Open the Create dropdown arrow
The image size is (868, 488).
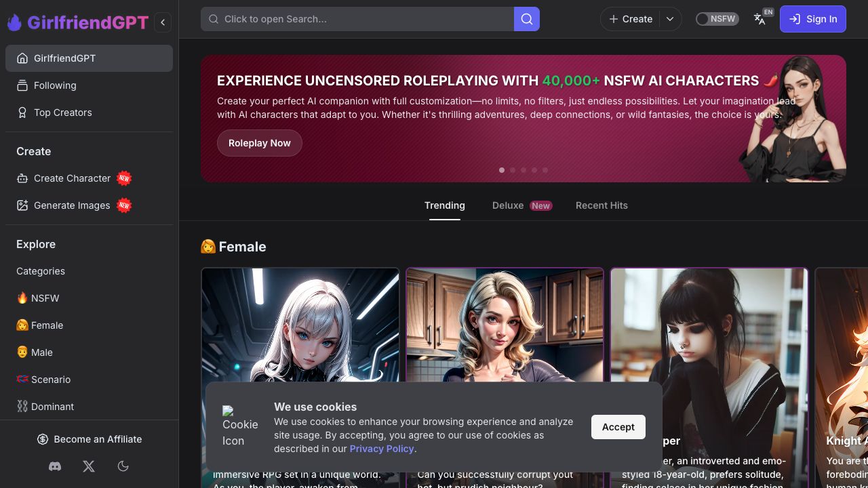[670, 19]
